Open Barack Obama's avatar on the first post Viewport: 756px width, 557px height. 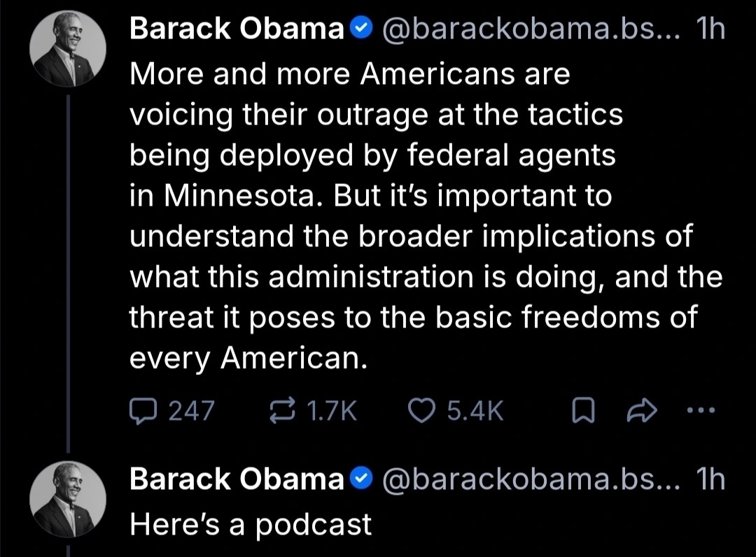click(68, 48)
